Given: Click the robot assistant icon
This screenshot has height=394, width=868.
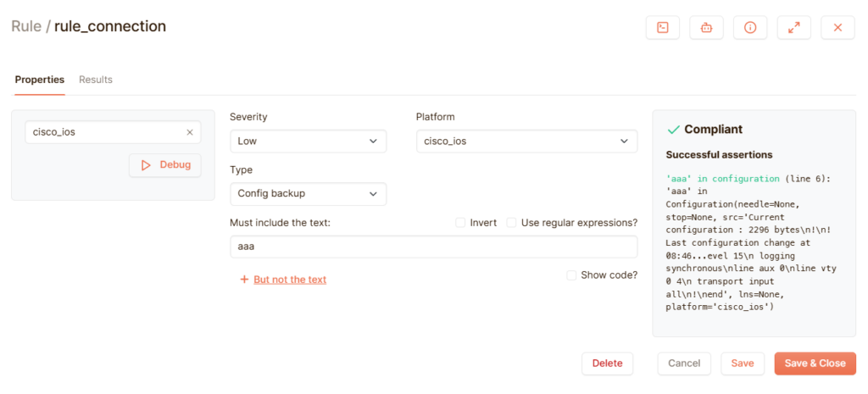Looking at the screenshot, I should pos(706,27).
